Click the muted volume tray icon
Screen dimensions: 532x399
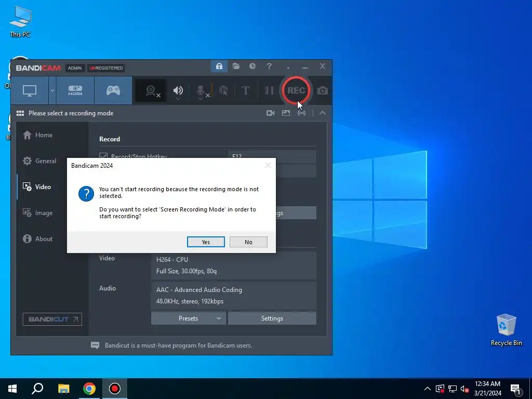[465, 389]
